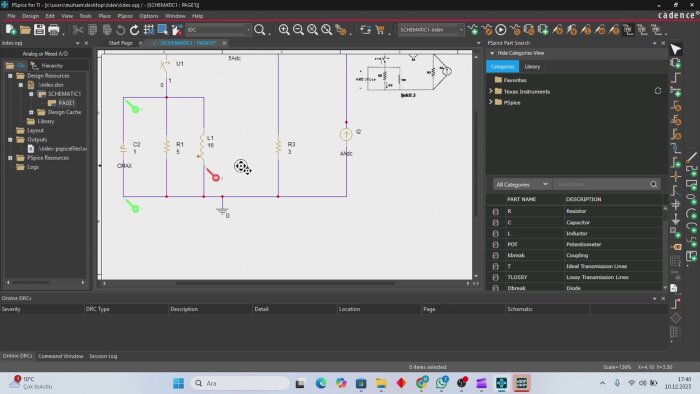Zoom in on the schematic
This screenshot has height=394, width=700.
click(284, 30)
